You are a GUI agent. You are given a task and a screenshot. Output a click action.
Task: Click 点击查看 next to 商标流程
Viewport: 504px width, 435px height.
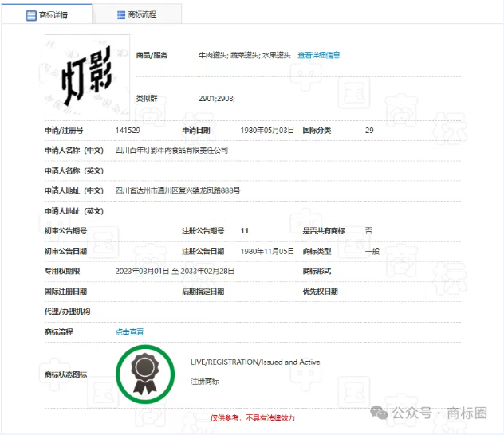pos(130,331)
